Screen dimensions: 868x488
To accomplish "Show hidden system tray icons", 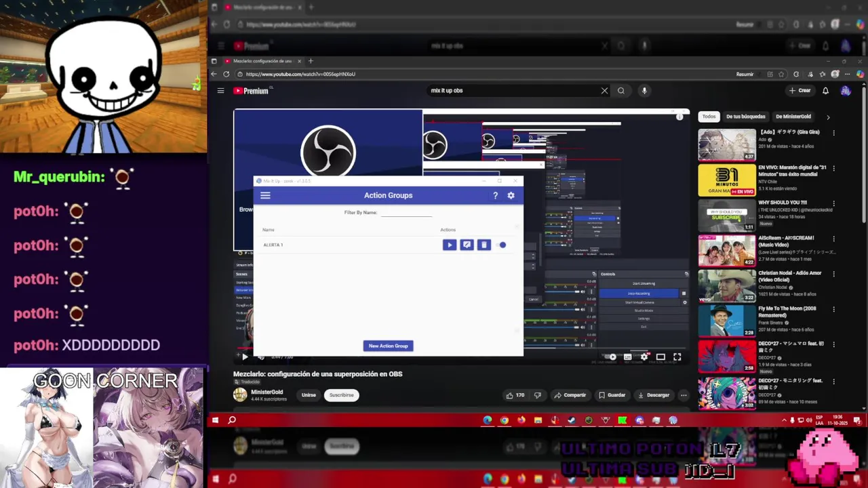I will coord(784,420).
